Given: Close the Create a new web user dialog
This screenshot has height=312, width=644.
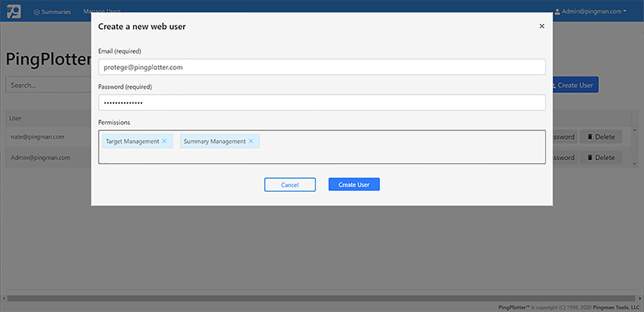Looking at the screenshot, I should [542, 26].
